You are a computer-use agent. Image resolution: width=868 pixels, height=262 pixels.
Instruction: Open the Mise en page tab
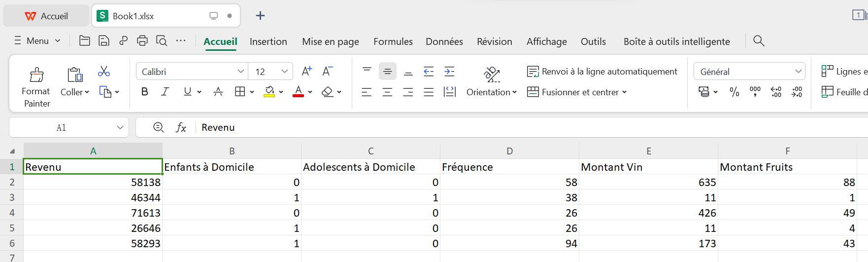click(331, 41)
